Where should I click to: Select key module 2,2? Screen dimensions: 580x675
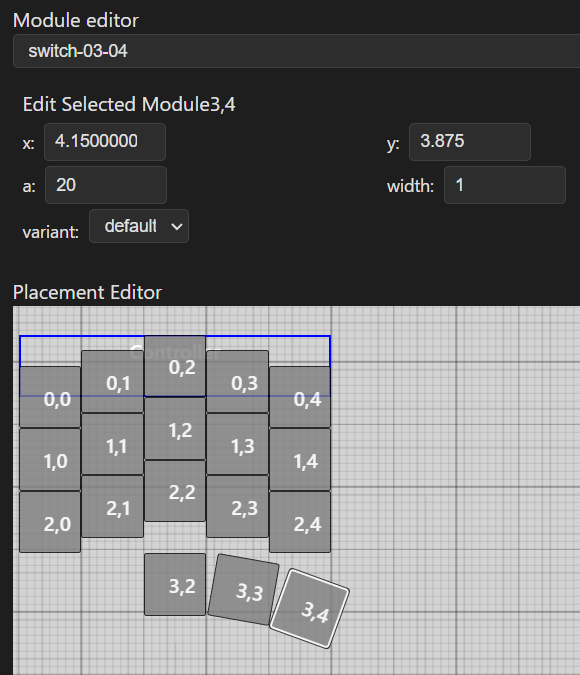pyautogui.click(x=175, y=491)
